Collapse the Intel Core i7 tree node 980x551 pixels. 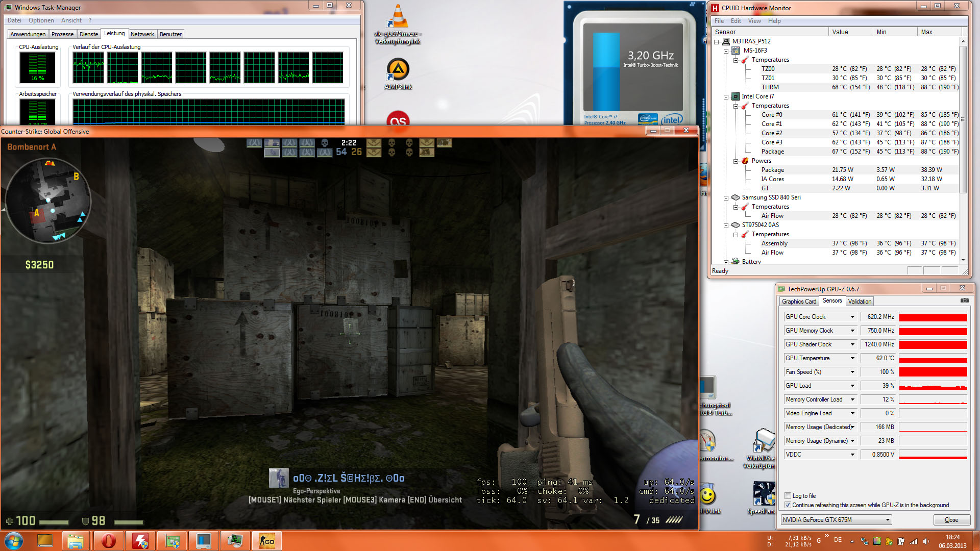pyautogui.click(x=726, y=96)
